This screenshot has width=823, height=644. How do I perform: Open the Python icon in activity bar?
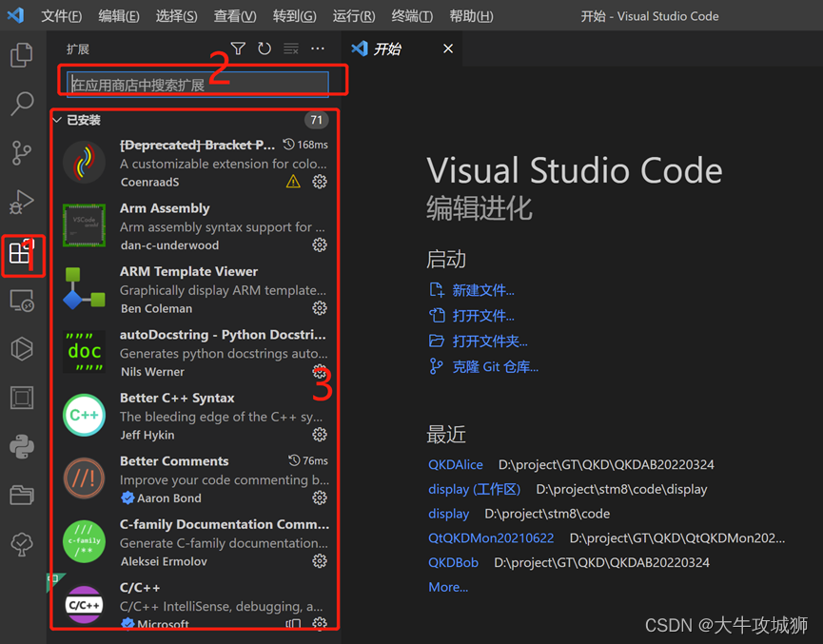(22, 447)
